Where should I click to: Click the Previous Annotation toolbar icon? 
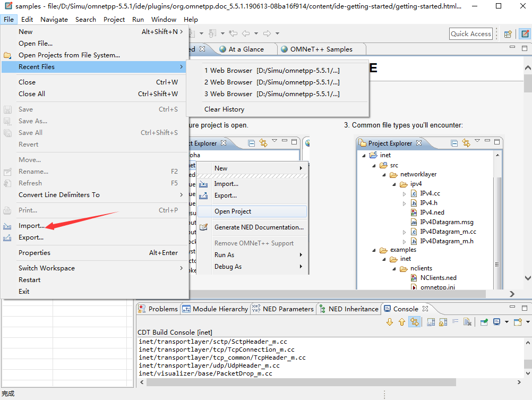click(212, 33)
